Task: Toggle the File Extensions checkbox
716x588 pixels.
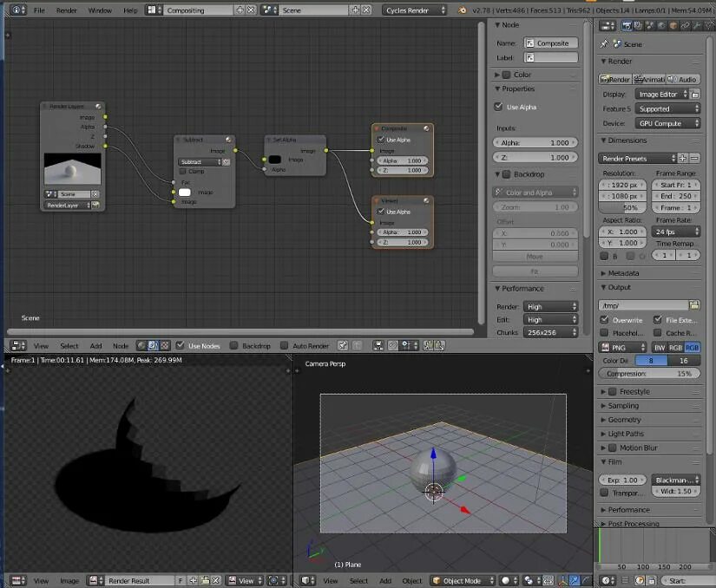Action: [658, 320]
